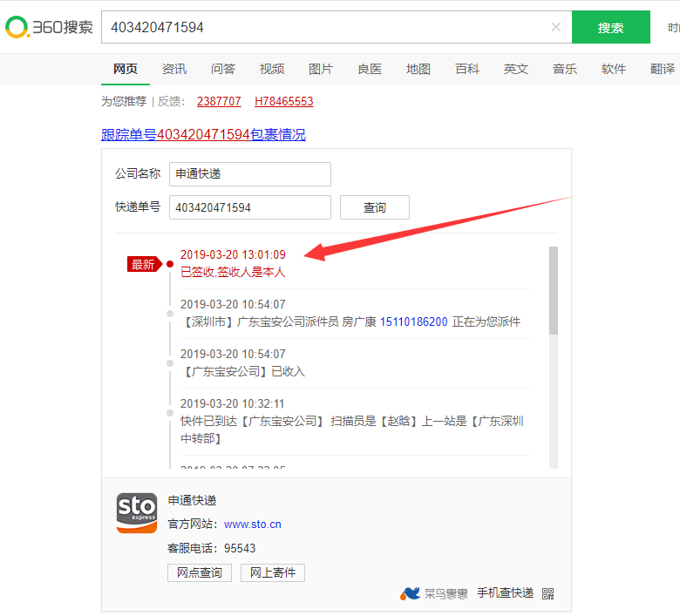Select the 网页 tab
The image size is (680, 616).
pos(126,69)
